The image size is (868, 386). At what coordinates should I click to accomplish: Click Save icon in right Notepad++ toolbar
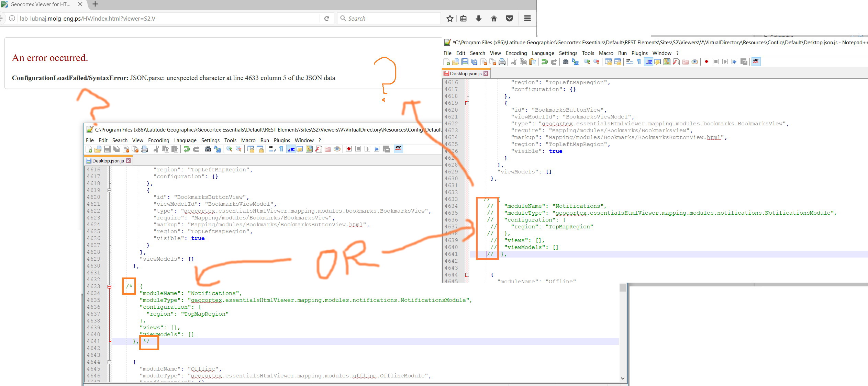coord(465,62)
